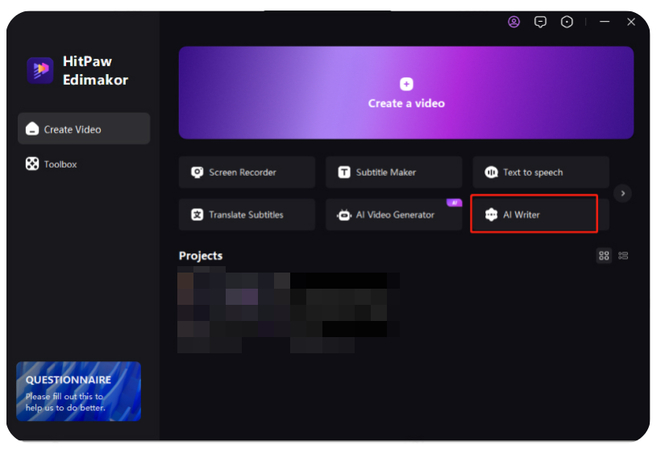This screenshot has width=665, height=450.
Task: Click the Create a video banner
Action: 406,92
